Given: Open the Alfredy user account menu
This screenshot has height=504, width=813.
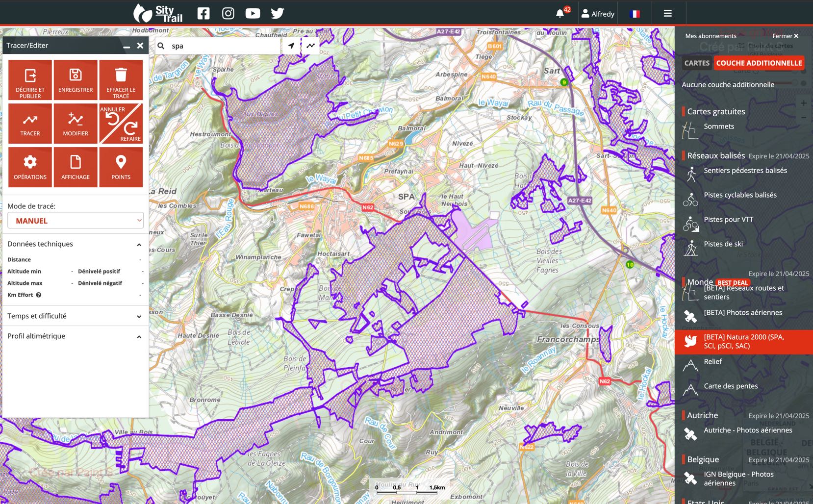Looking at the screenshot, I should click(598, 14).
